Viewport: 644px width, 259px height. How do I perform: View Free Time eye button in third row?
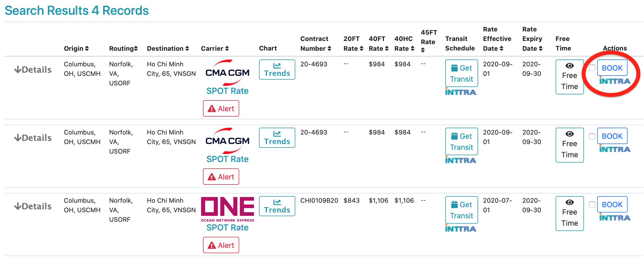tap(569, 213)
